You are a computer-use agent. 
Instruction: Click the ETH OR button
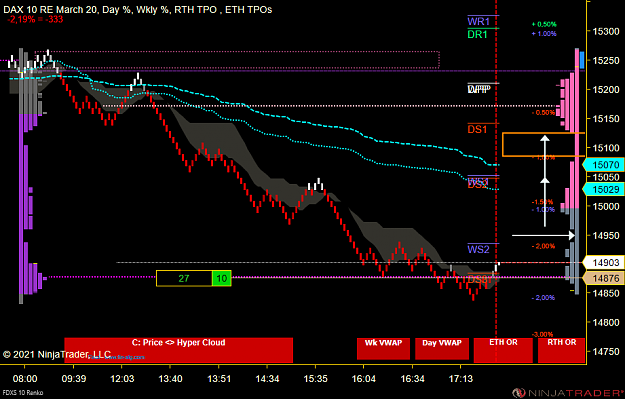[503, 350]
